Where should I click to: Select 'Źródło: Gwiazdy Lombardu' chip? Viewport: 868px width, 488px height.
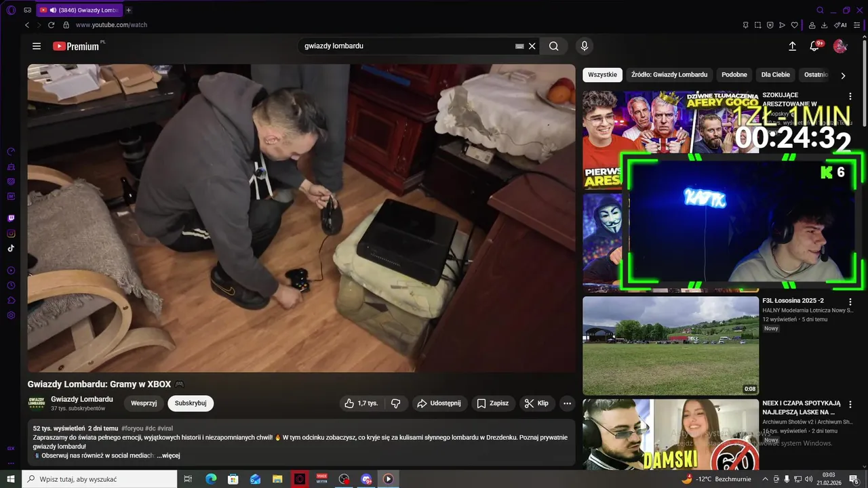coord(669,75)
